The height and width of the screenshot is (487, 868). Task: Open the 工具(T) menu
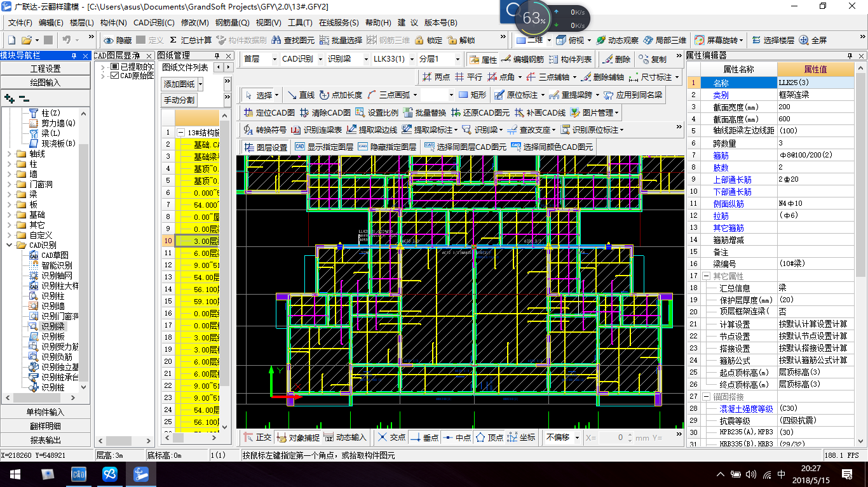coord(300,23)
